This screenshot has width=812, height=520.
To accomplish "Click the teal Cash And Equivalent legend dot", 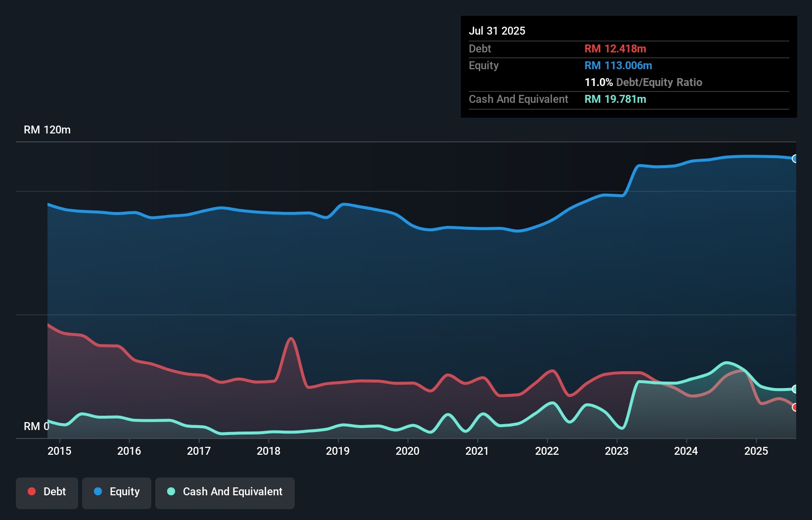I will coord(171,491).
